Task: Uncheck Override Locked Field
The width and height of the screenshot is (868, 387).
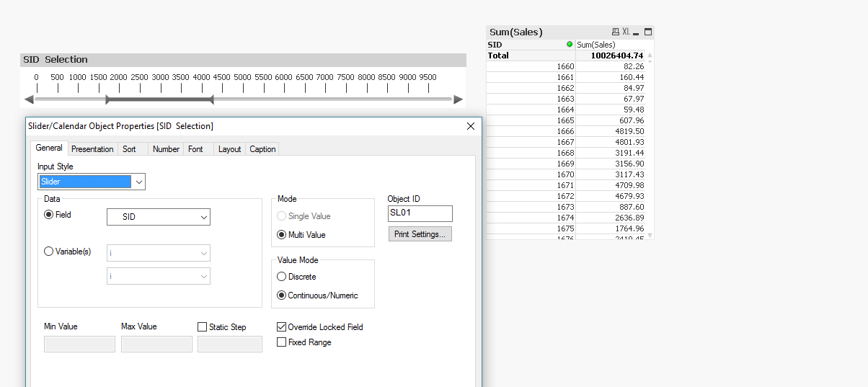Action: point(282,327)
